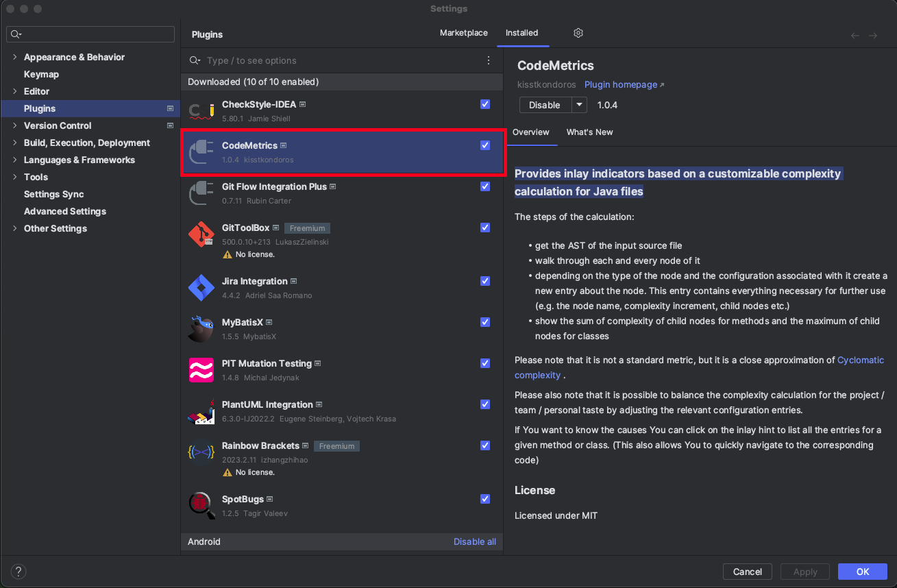Uncheck the MyBatisX plugin checkbox
This screenshot has width=897, height=588.
[x=485, y=322]
